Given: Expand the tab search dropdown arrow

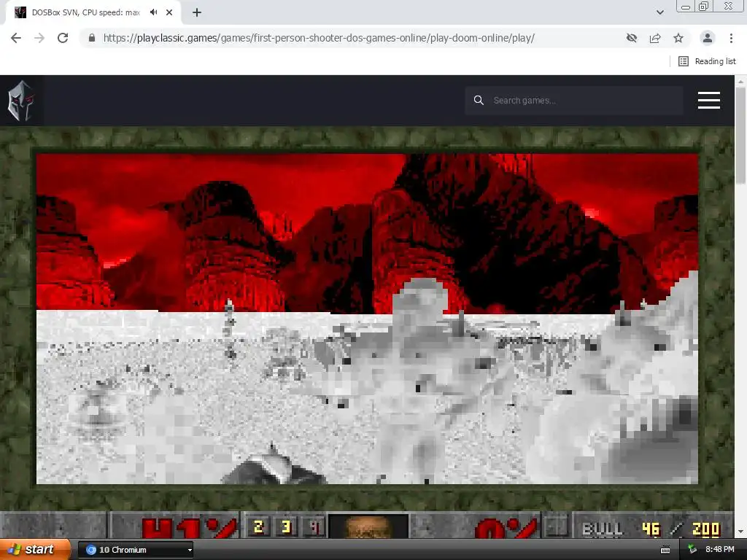Looking at the screenshot, I should (659, 12).
